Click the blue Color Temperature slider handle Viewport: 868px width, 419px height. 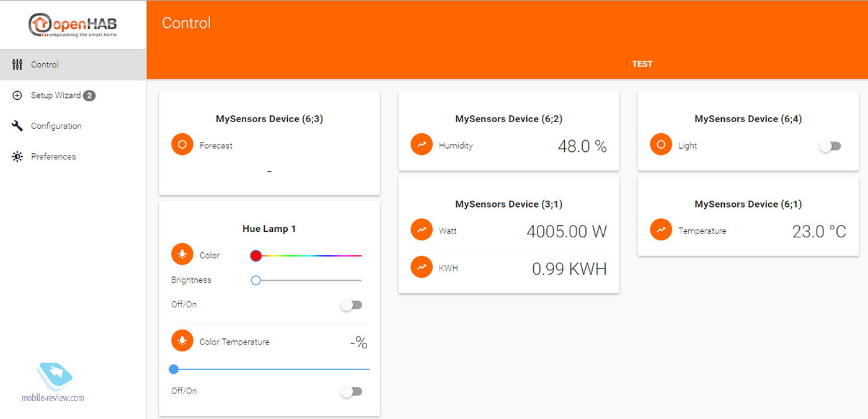(x=174, y=369)
